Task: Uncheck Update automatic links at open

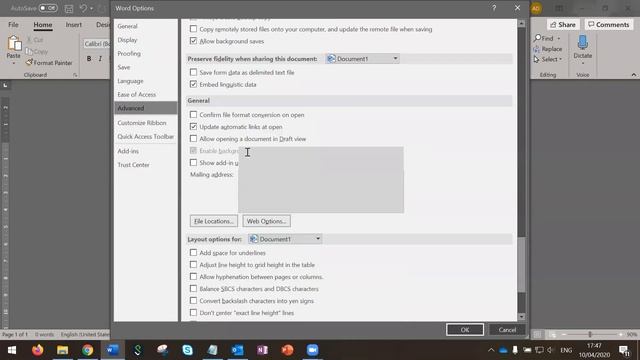Action: coord(193,127)
